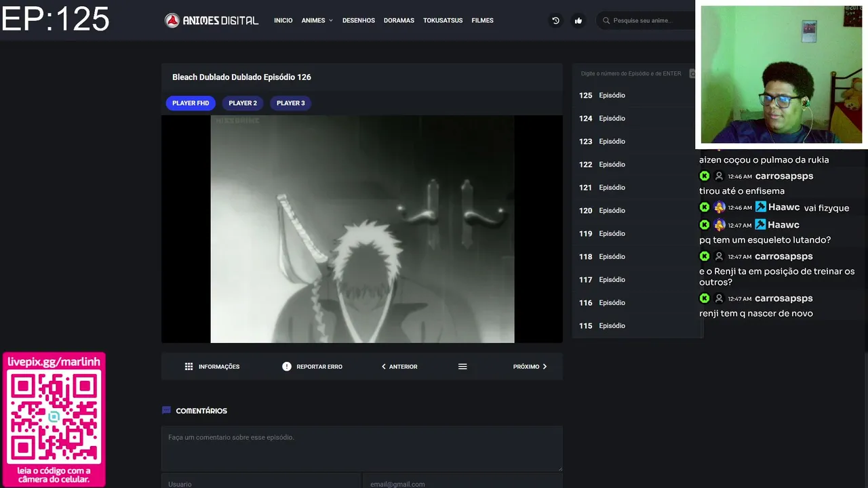The width and height of the screenshot is (868, 488).
Task: Open the Filmes menu item
Action: click(482, 20)
